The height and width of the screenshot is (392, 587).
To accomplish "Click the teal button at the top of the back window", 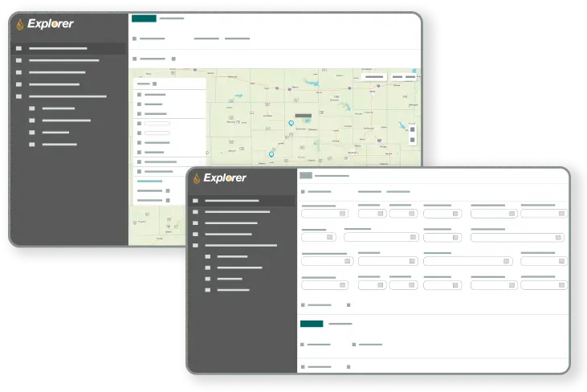I will click(x=144, y=18).
